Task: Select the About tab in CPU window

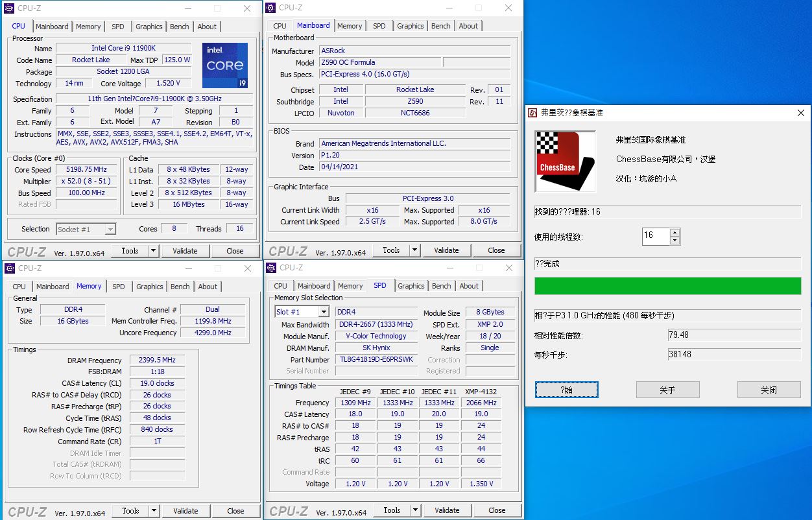Action: pos(207,27)
